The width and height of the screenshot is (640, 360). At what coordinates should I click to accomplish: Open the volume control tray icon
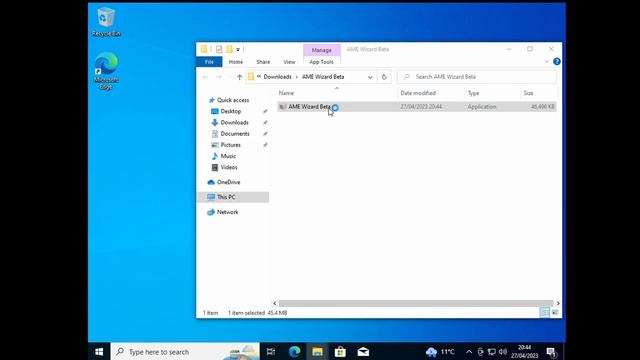tap(503, 352)
